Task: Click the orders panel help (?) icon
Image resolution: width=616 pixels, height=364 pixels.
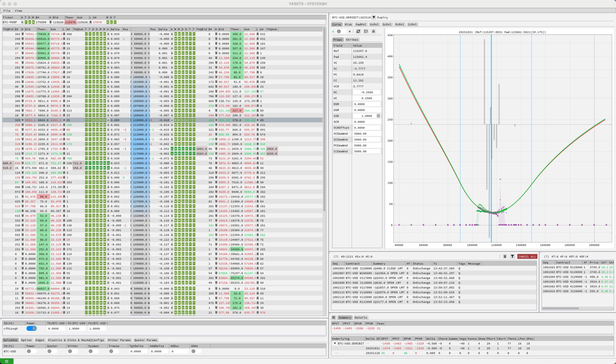Action: (x=335, y=257)
